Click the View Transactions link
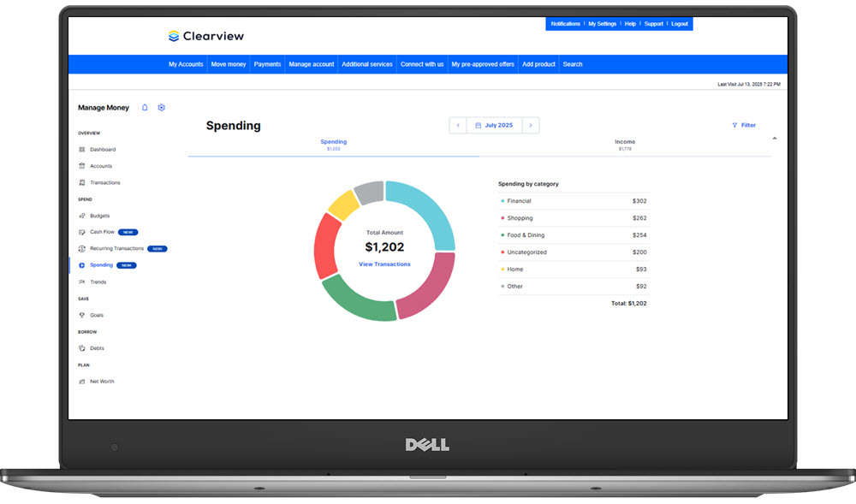Screen dimensions: 856x504 point(384,264)
